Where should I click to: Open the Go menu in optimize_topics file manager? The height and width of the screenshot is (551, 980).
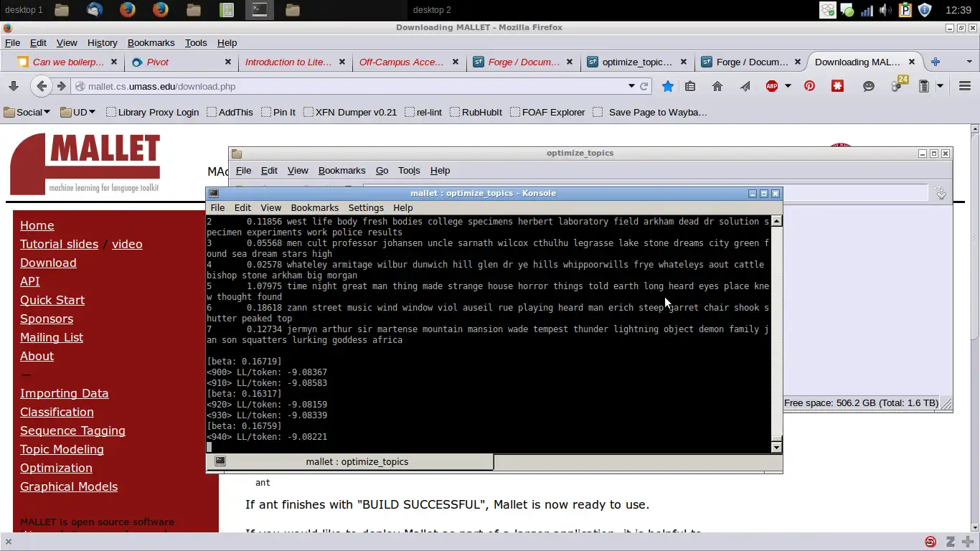pos(382,171)
